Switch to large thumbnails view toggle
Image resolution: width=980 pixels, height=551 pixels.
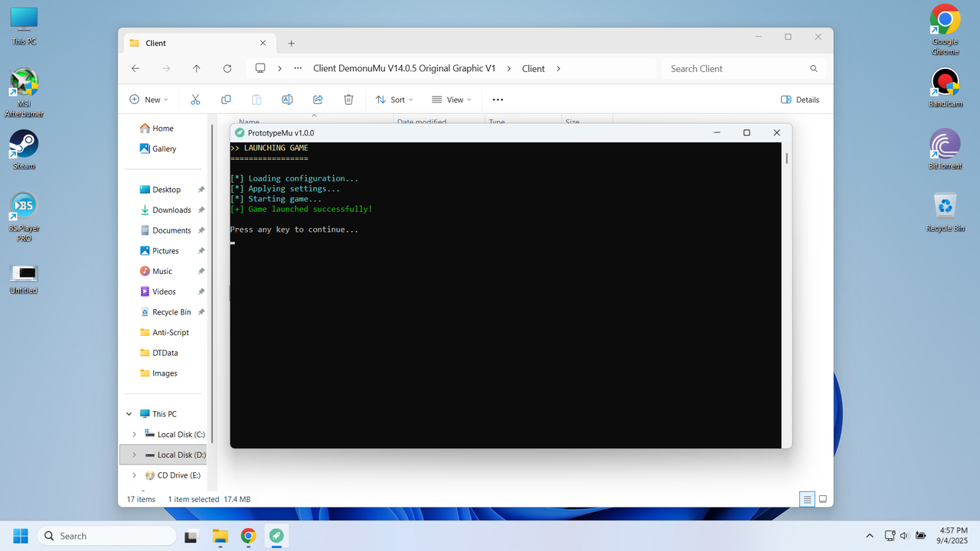[x=823, y=499]
